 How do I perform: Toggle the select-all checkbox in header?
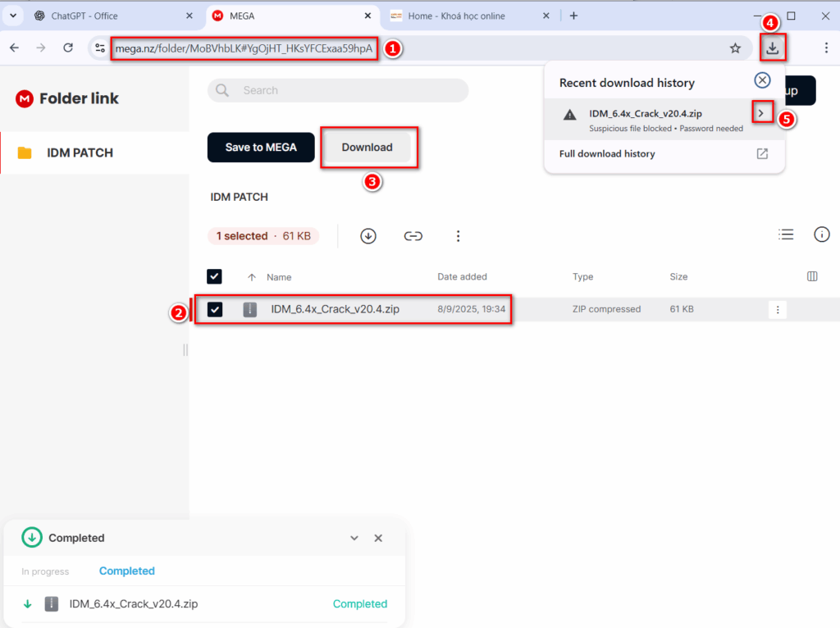pyautogui.click(x=214, y=277)
